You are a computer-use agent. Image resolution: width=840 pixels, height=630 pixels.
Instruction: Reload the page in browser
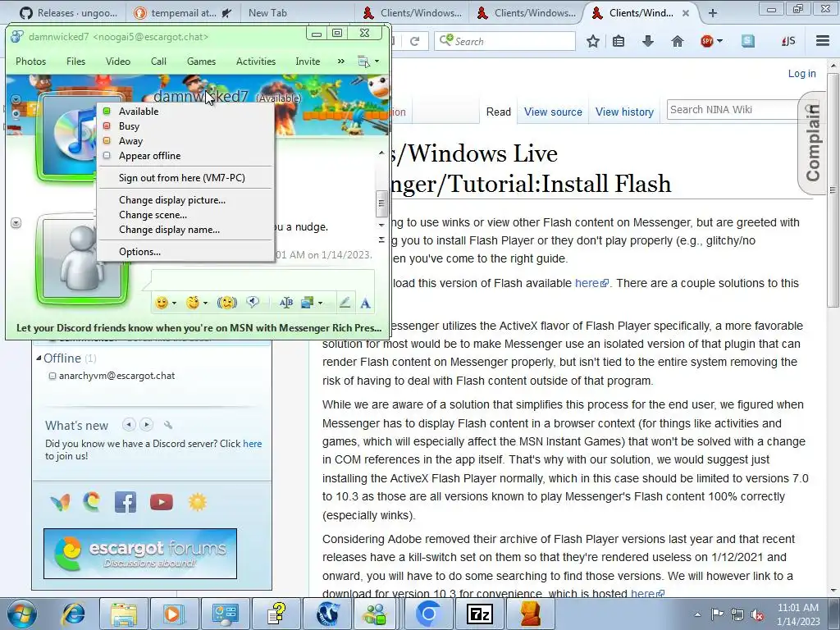tap(414, 41)
